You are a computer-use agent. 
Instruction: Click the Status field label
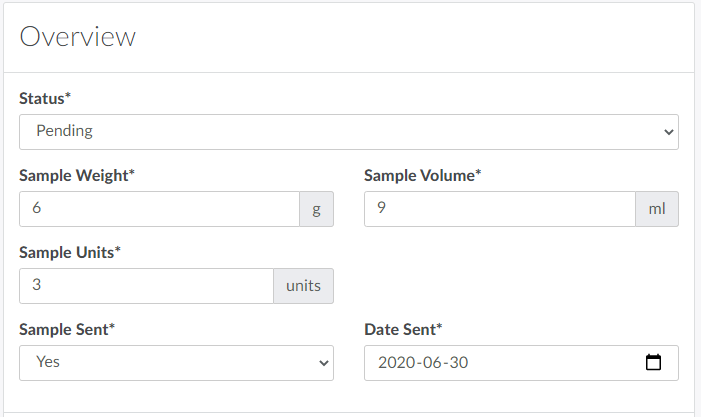(46, 98)
